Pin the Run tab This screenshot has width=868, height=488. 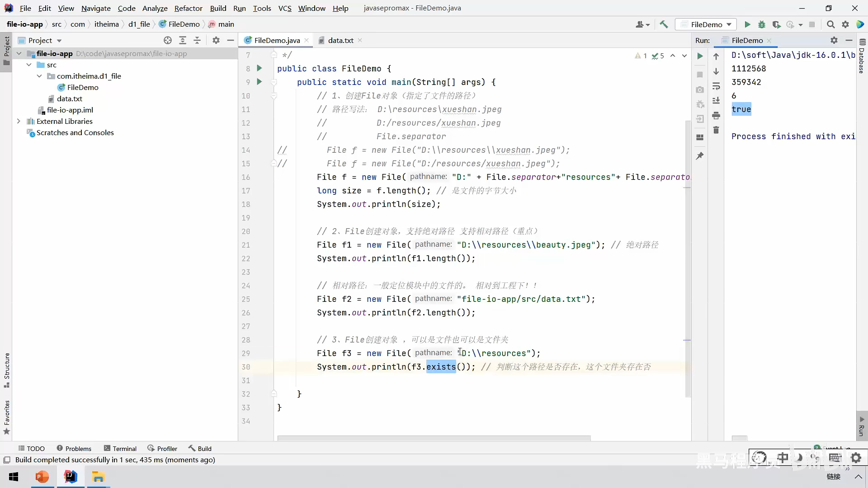point(700,156)
